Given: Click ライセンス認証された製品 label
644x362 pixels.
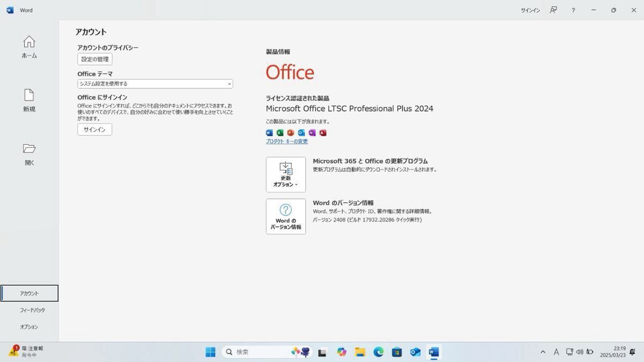Looking at the screenshot, I should (x=297, y=98).
